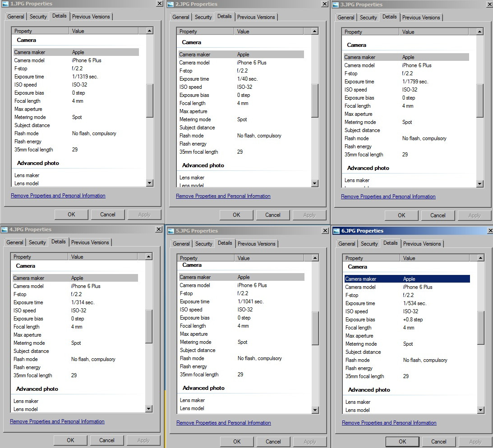Click the 3.JPG Properties title bar icon
The image size is (493, 448).
tap(336, 5)
